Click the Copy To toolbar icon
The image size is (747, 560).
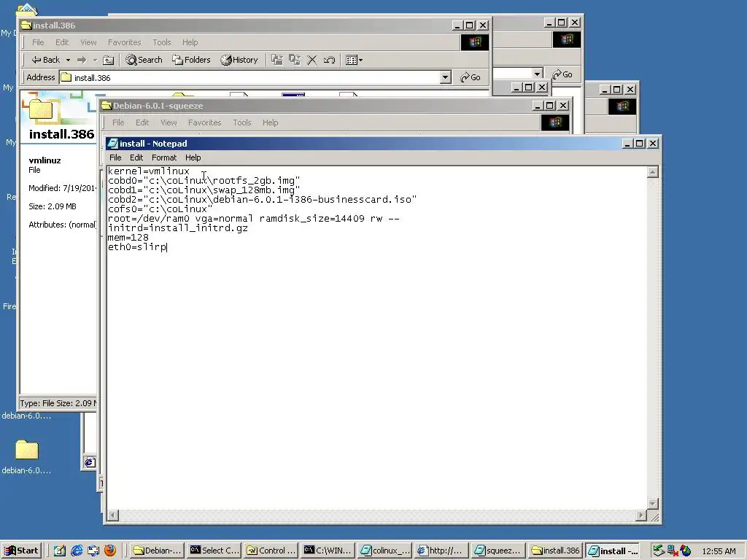point(295,60)
